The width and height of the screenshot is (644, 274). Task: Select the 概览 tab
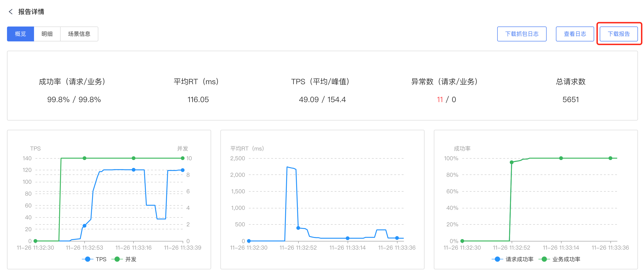[21, 34]
